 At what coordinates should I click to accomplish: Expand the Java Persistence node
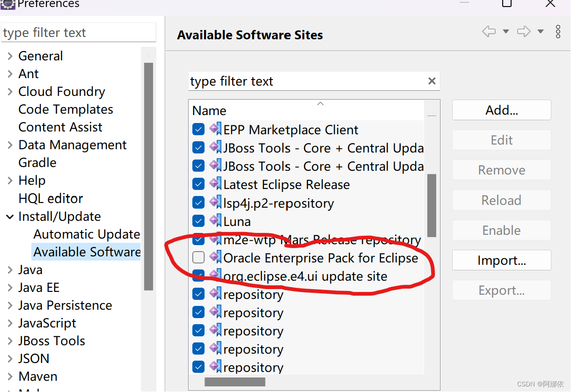tap(10, 305)
